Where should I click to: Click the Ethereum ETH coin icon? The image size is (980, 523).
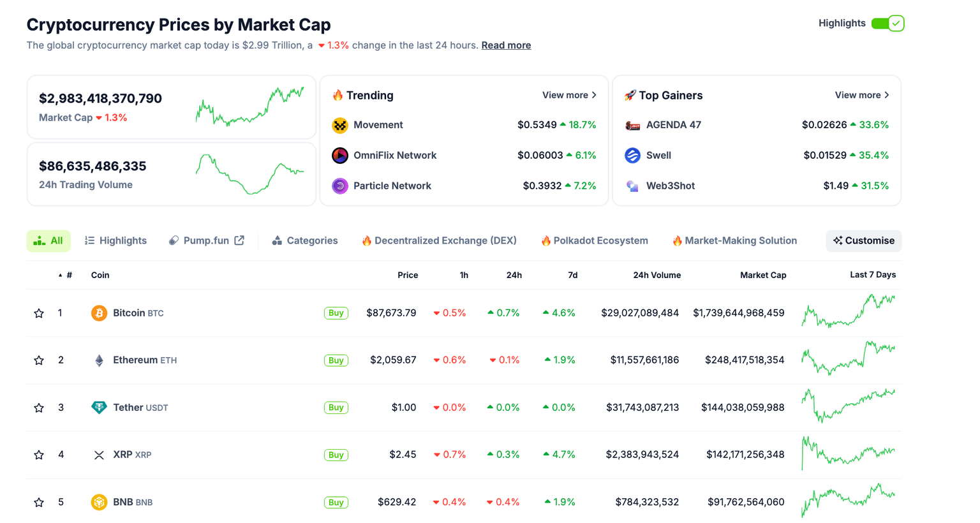pyautogui.click(x=99, y=360)
